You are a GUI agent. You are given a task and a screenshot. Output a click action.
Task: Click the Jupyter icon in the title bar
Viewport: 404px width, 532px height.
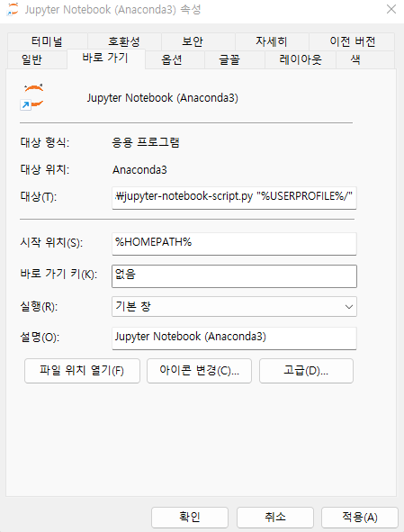[13, 10]
